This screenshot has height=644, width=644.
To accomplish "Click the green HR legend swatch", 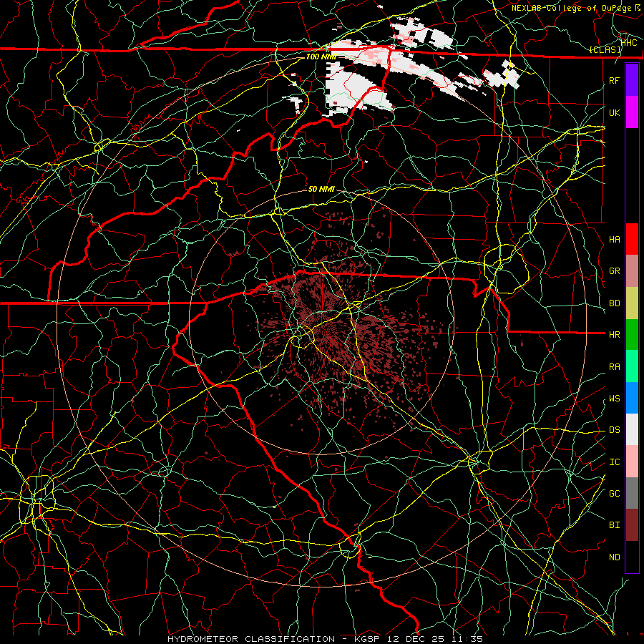I will click(x=632, y=335).
